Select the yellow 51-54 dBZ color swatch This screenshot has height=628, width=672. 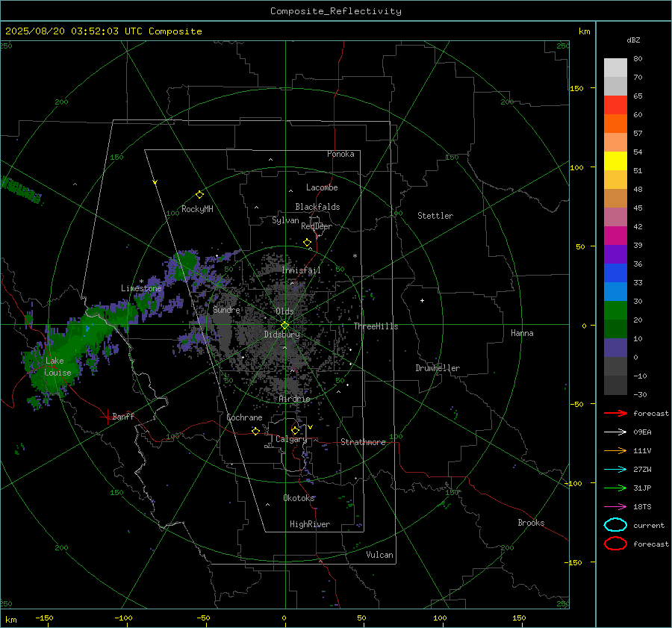[615, 161]
